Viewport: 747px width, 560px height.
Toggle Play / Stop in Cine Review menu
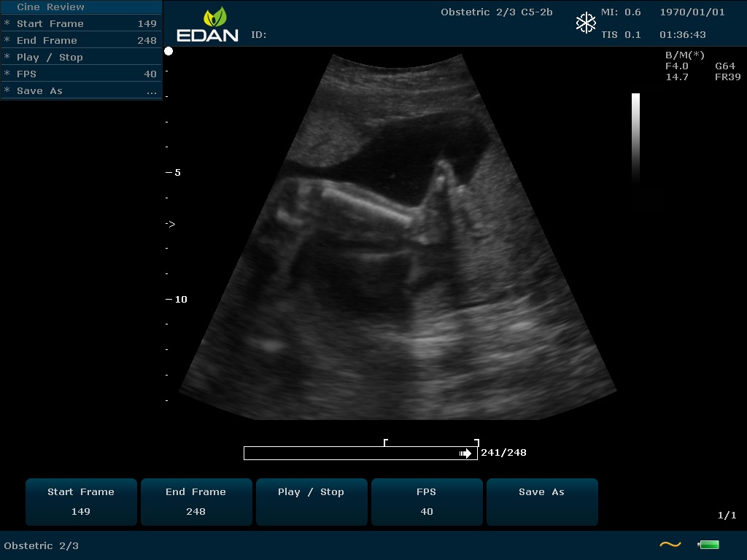pos(80,57)
